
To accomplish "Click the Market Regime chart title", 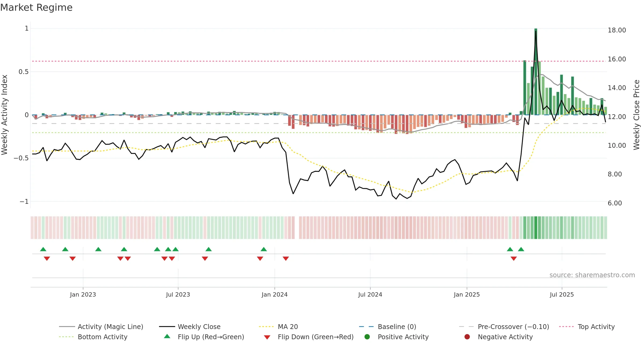I will tap(36, 8).
